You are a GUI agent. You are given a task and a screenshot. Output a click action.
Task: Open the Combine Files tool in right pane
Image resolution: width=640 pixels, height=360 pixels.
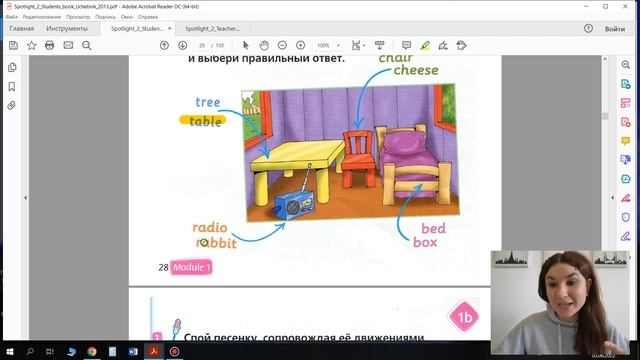(x=626, y=160)
